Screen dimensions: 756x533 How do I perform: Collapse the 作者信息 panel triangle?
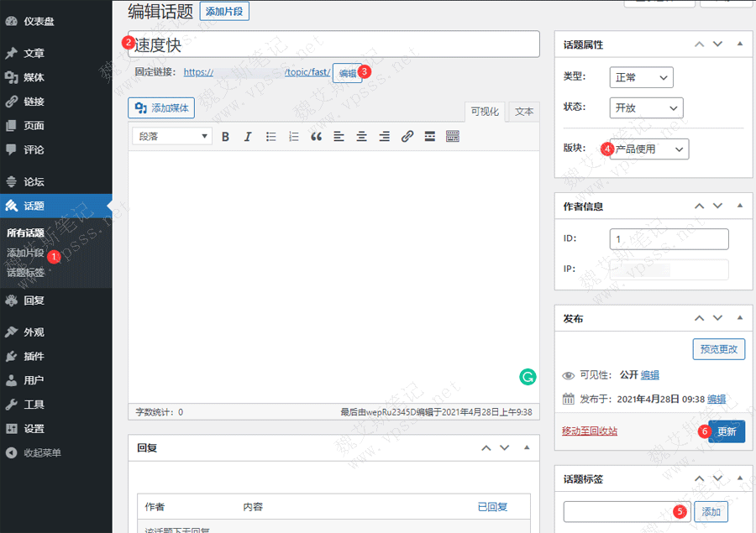pyautogui.click(x=740, y=206)
